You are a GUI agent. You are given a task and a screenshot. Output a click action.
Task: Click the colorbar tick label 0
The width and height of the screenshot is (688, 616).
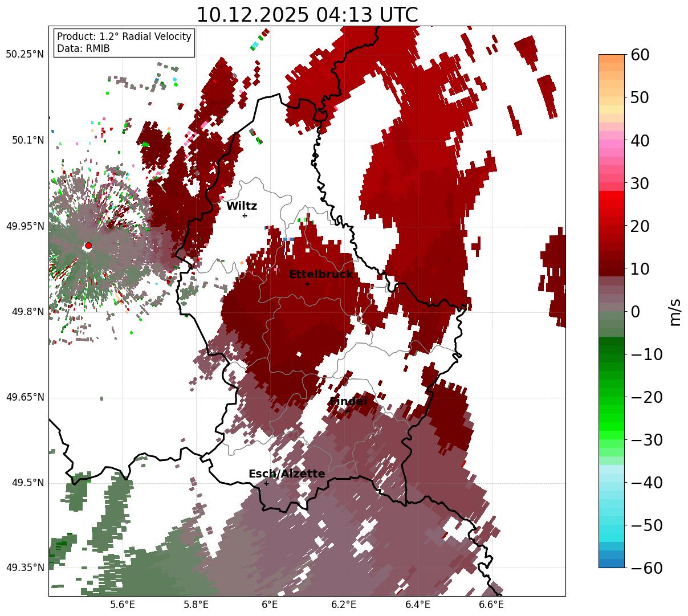point(635,312)
